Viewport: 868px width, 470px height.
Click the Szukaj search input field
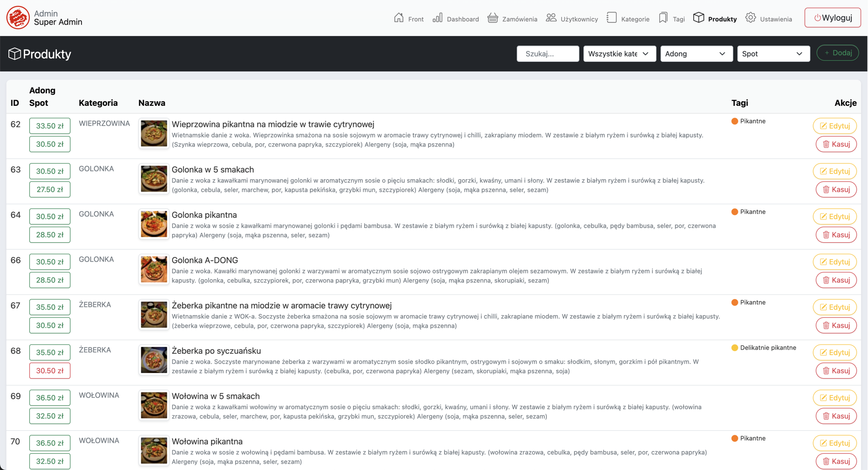tap(547, 54)
